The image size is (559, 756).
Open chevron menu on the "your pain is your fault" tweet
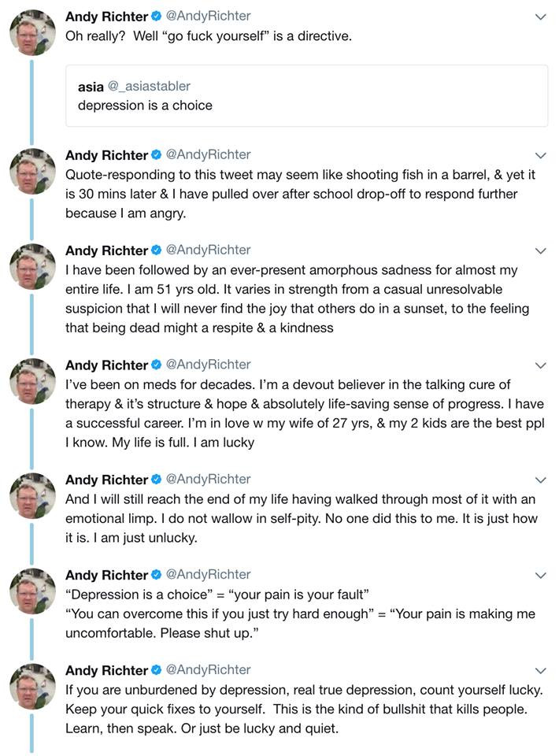(540, 575)
